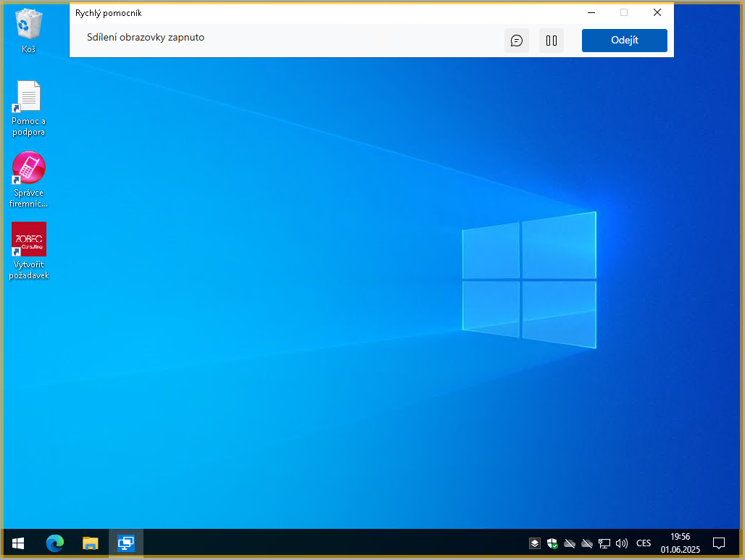745x560 pixels.
Task: Open the chat in Rychlý pomocník
Action: [x=517, y=41]
